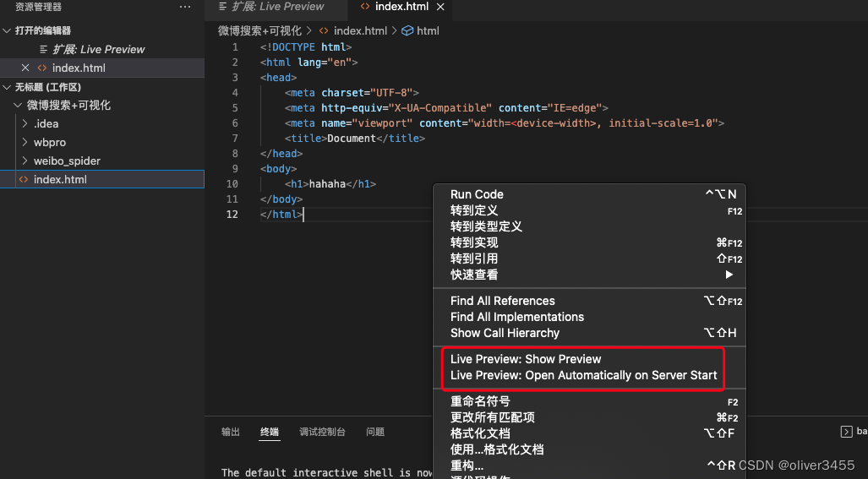The image size is (868, 479).
Task: Open the 输出 panel tab
Action: (230, 432)
